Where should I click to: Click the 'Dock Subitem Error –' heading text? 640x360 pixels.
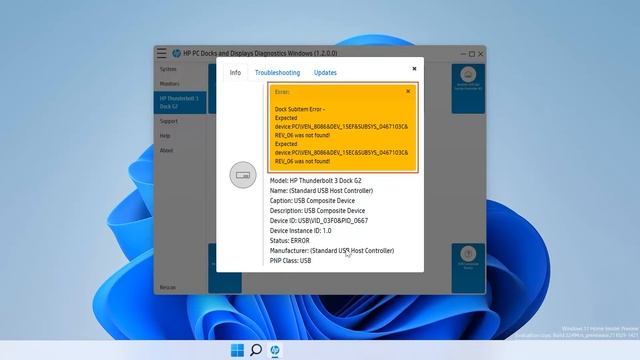[x=300, y=109]
